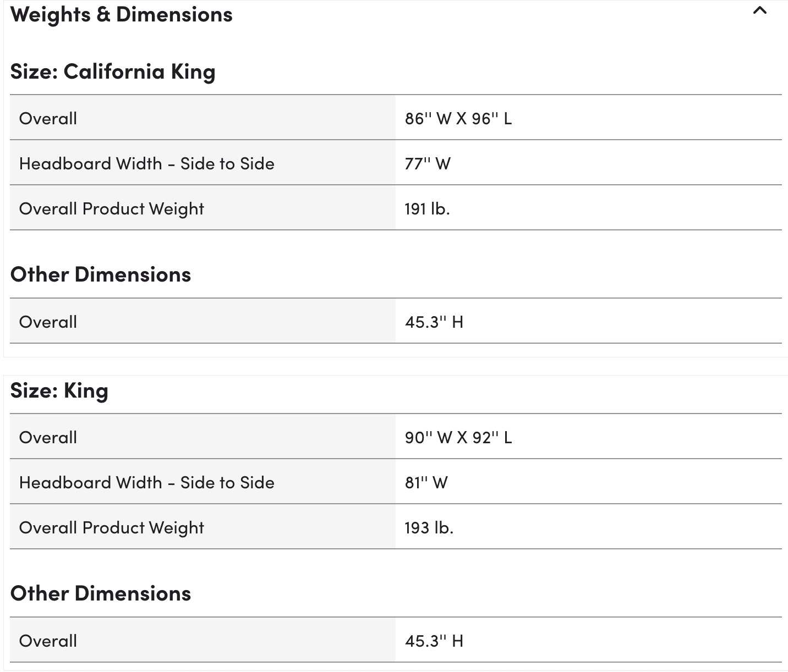This screenshot has width=788, height=672.
Task: Click King size Overall row label
Action: (x=48, y=437)
